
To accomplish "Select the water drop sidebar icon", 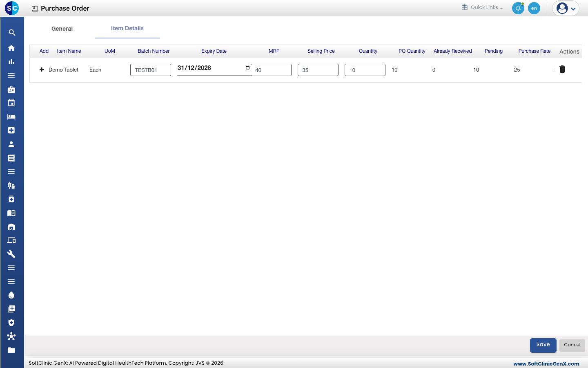I will tap(11, 295).
